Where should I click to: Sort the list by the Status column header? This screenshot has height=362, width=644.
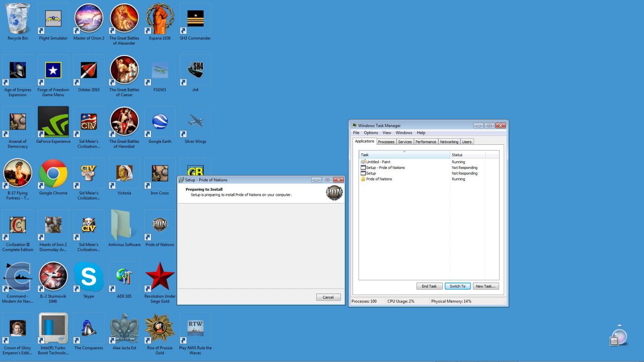coord(467,155)
